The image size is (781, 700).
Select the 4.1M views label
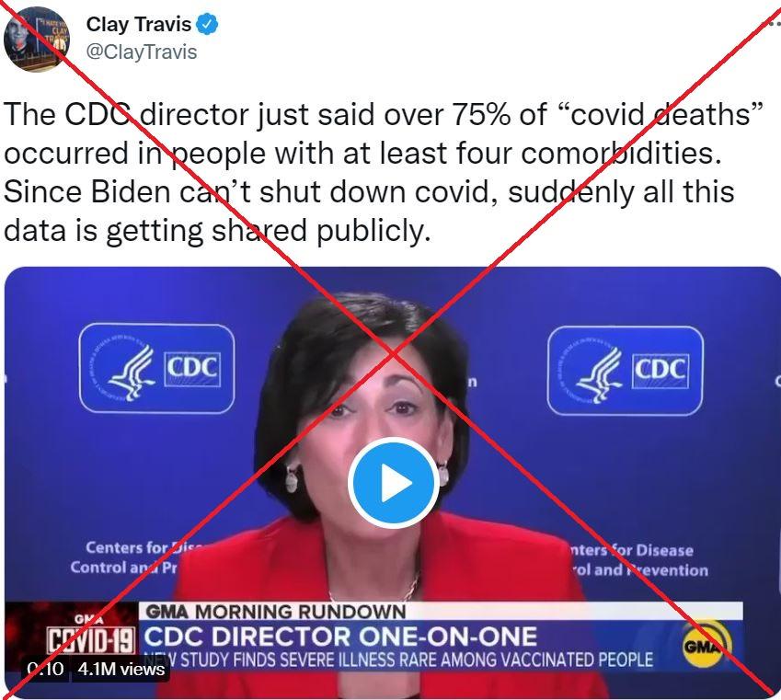121,669
